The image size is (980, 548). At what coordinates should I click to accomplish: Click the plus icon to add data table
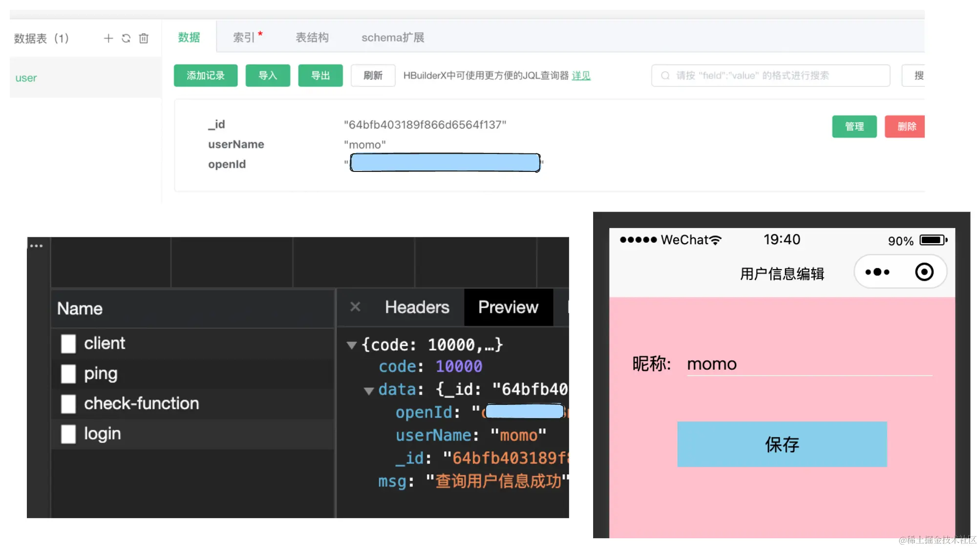[x=108, y=38]
